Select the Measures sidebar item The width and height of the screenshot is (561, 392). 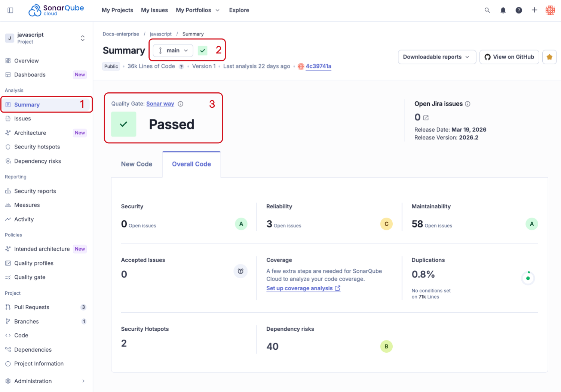(x=27, y=205)
